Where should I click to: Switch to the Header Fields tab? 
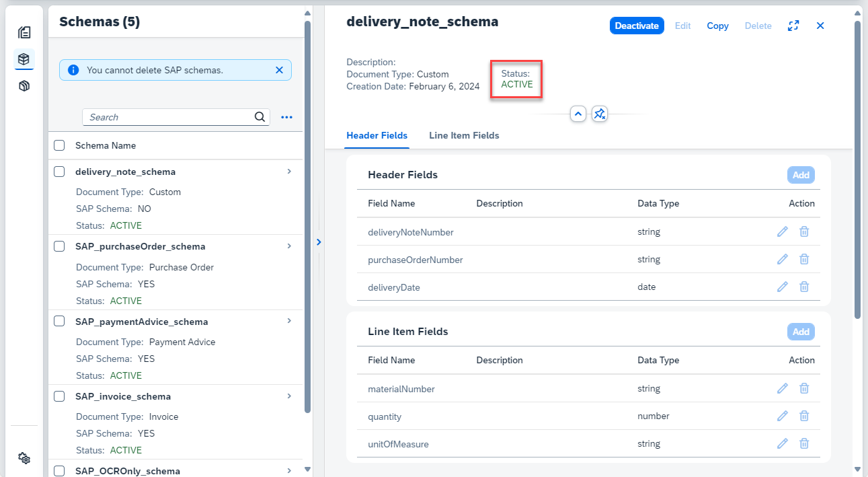tap(377, 135)
